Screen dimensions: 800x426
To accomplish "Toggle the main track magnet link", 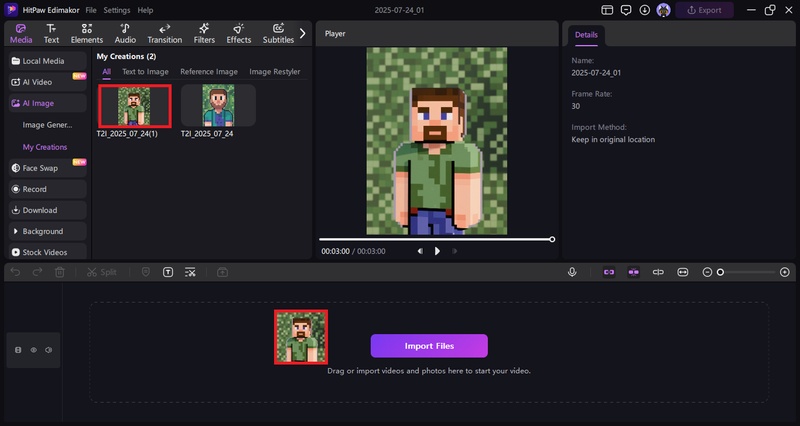I will coord(609,272).
